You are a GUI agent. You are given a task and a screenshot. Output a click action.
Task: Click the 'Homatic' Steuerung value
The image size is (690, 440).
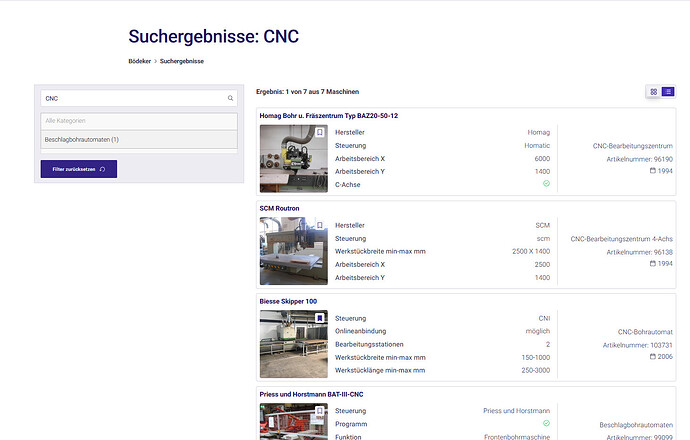537,145
